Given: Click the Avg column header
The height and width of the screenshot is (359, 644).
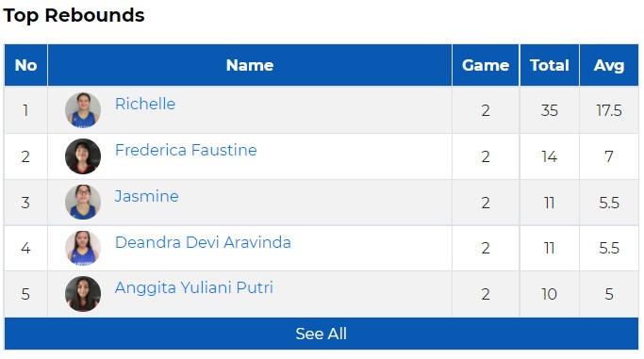Looking at the screenshot, I should click(609, 65).
